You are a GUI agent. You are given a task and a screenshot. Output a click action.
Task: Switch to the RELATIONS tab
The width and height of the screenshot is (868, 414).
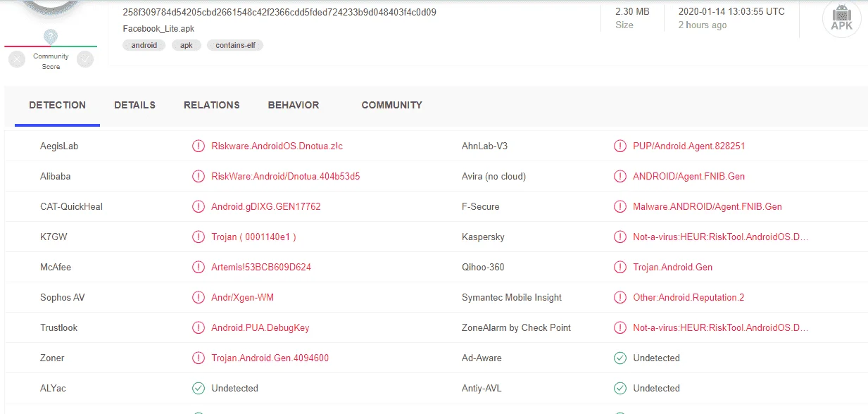click(212, 105)
